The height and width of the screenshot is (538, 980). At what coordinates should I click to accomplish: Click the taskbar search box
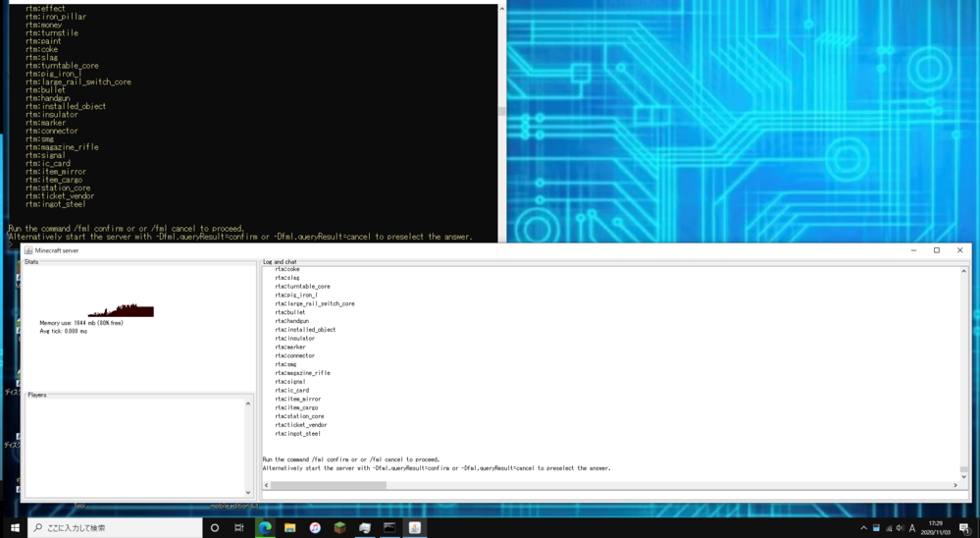pos(116,527)
